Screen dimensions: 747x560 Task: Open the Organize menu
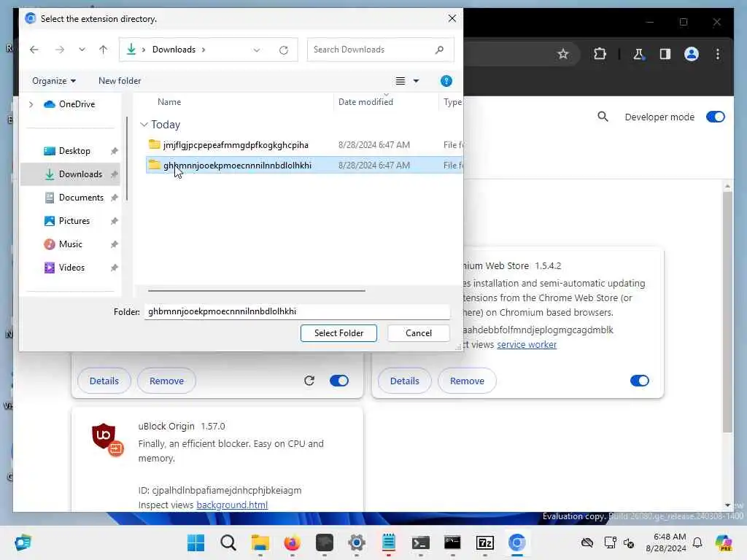54,81
